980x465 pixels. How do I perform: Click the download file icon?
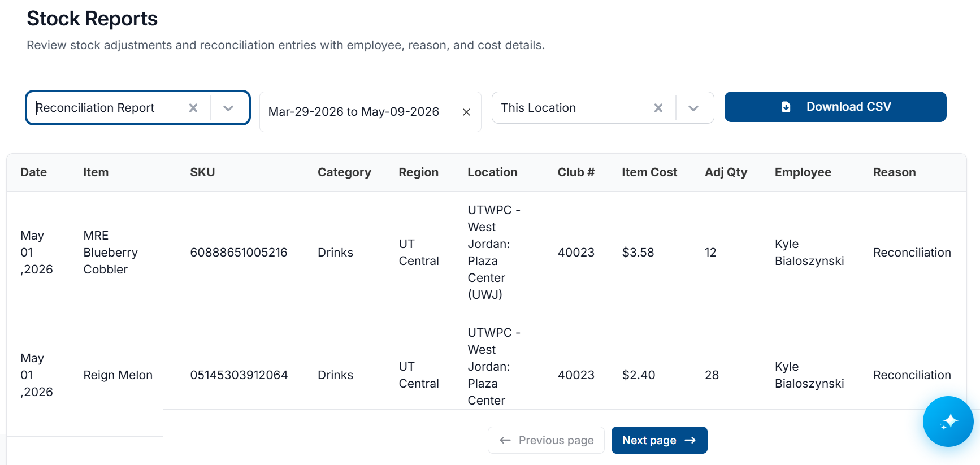click(786, 107)
